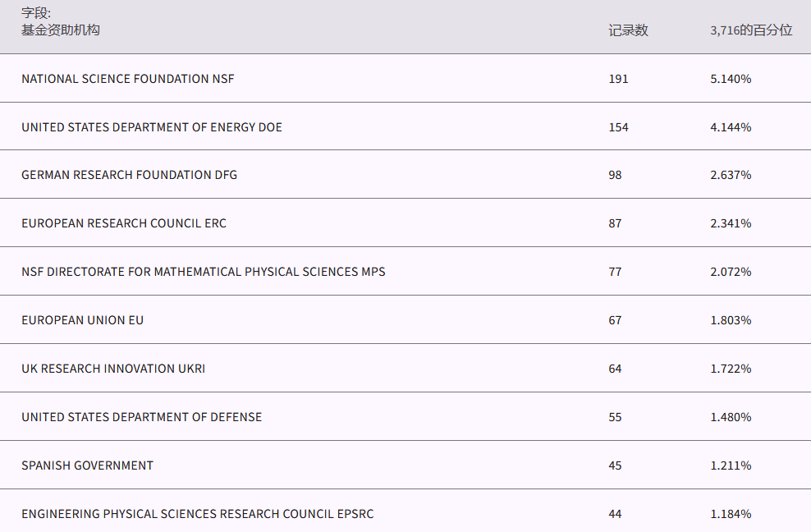
Task: Select the 1.184% percentage value
Action: click(x=731, y=514)
